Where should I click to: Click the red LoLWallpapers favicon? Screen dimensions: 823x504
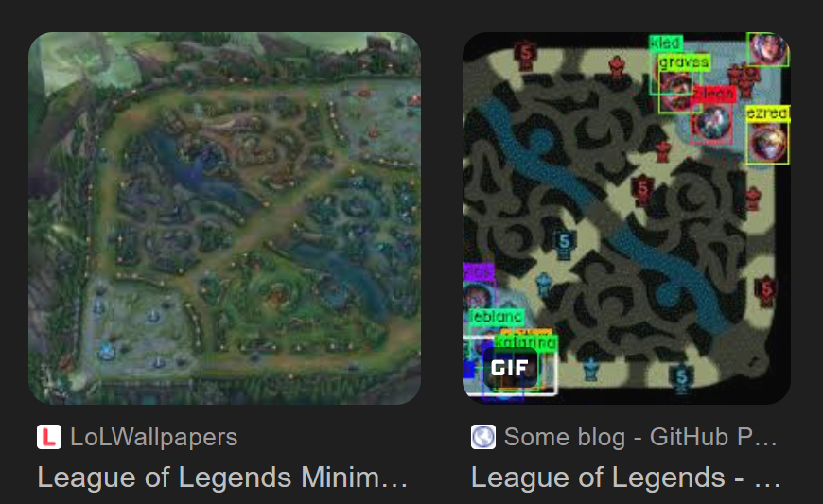[x=49, y=437]
